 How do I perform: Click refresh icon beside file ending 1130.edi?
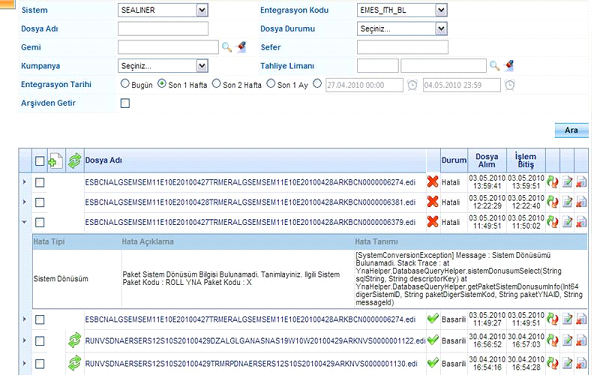75,363
